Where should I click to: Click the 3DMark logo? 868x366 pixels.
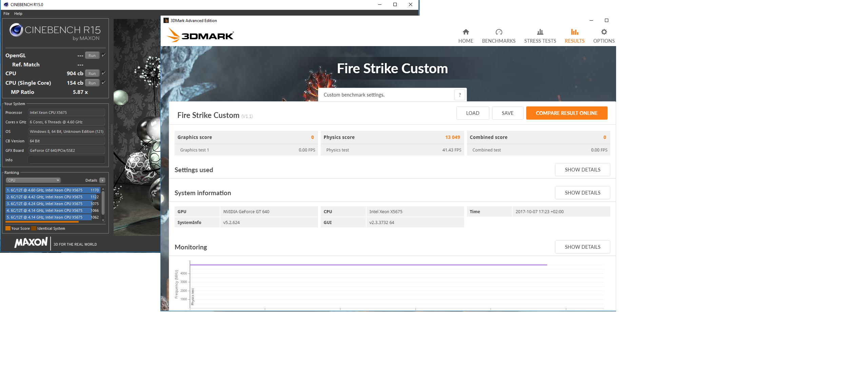(200, 35)
